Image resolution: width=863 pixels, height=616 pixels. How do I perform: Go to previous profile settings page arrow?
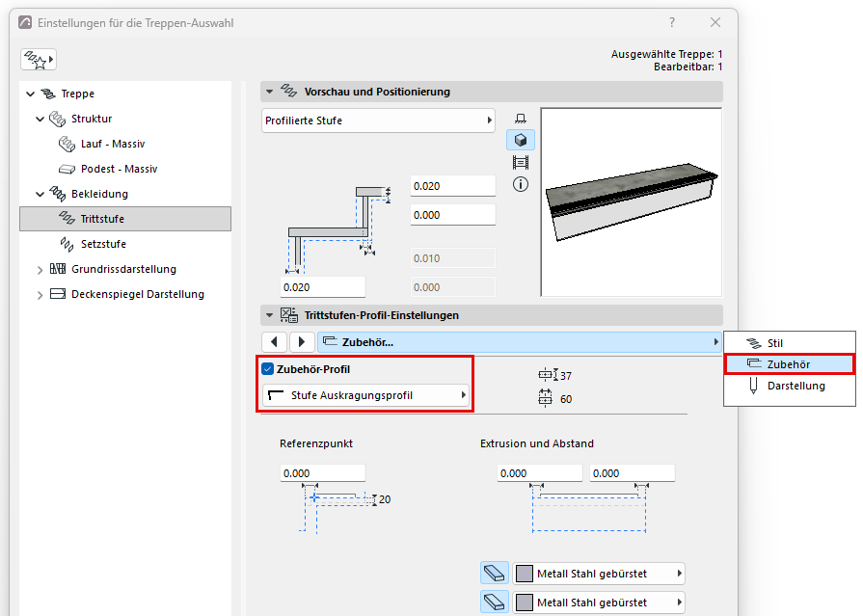click(x=274, y=342)
